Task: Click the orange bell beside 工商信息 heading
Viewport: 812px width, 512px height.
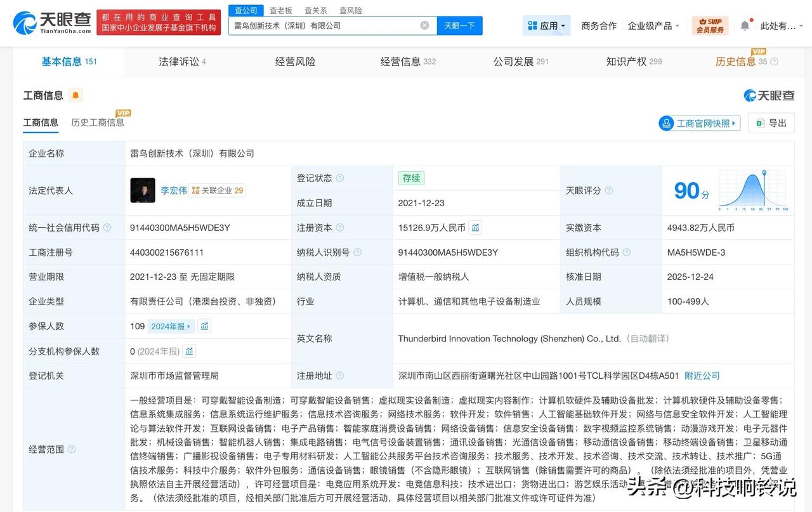Action: click(75, 95)
